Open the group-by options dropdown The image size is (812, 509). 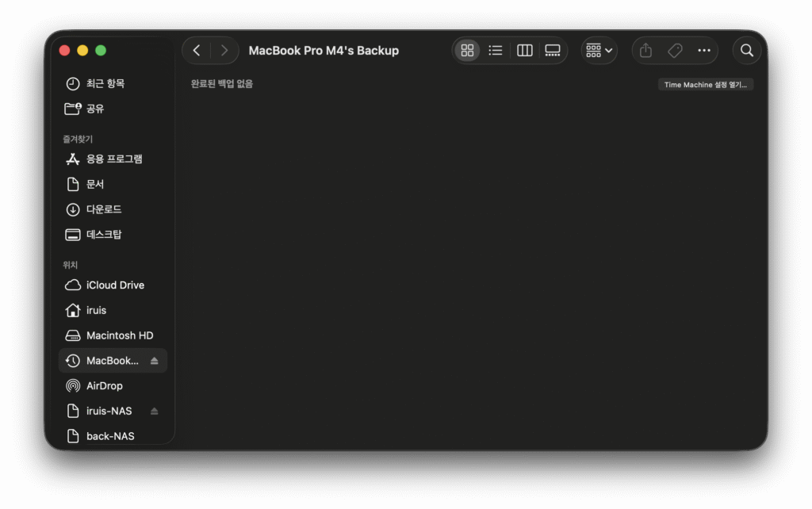[599, 51]
